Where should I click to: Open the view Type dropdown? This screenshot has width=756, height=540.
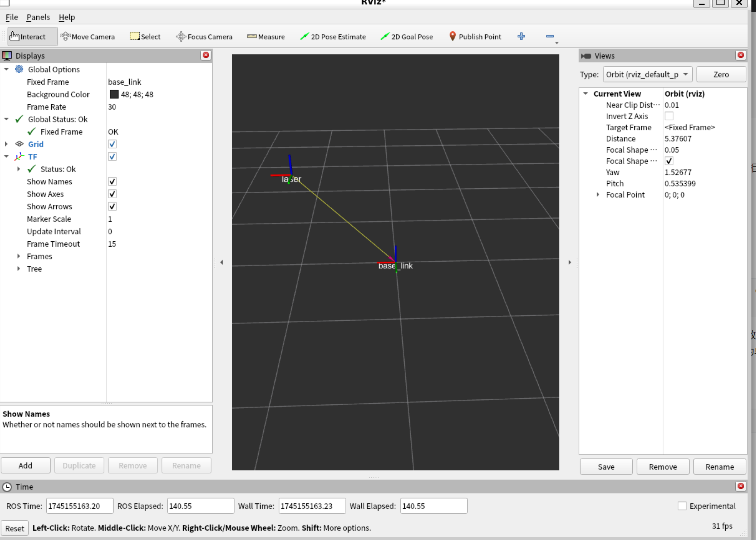click(x=647, y=74)
